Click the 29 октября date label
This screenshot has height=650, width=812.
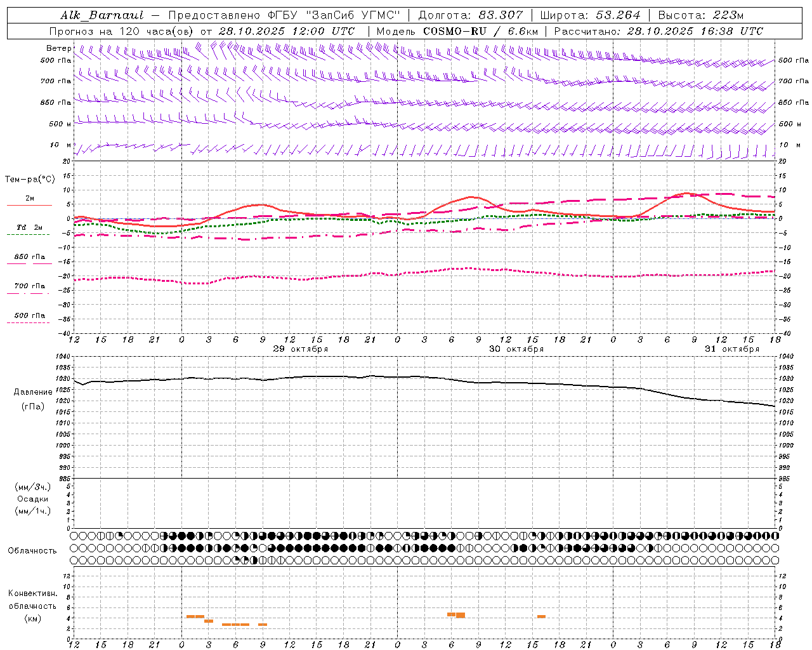point(301,348)
